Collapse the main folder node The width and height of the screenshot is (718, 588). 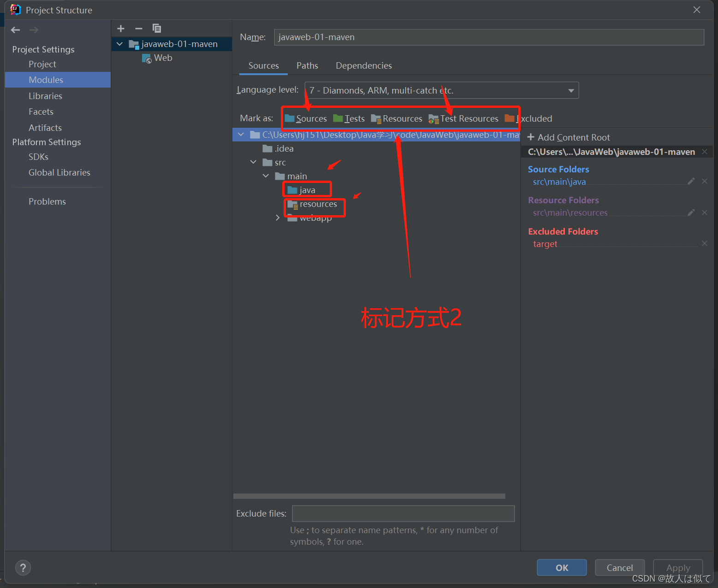(266, 176)
